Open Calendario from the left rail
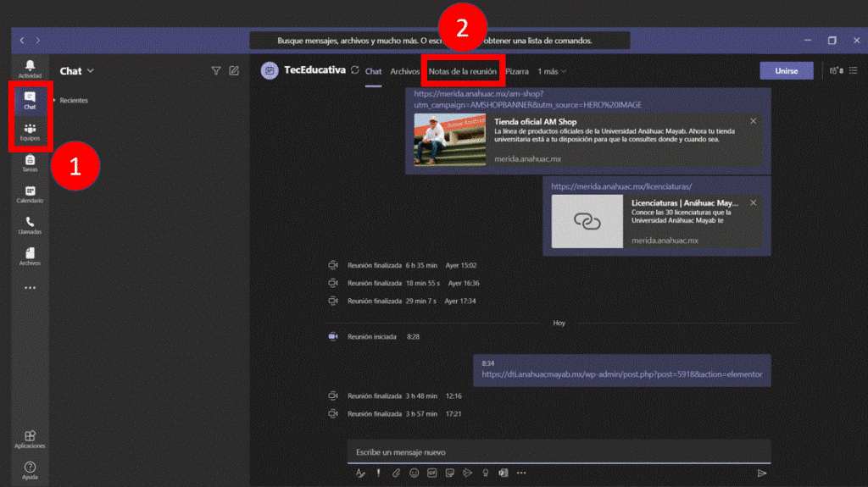868x487 pixels. pyautogui.click(x=30, y=194)
